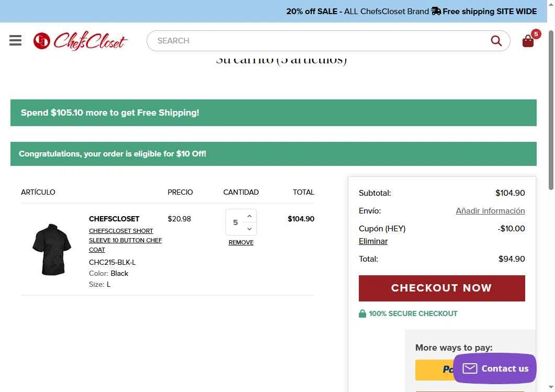The image size is (555, 392).
Task: Open the hamburger navigation menu
Action: click(x=15, y=40)
